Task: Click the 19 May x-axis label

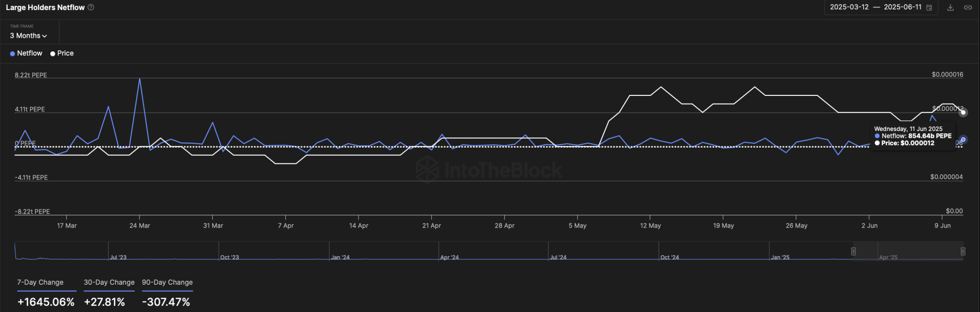Action: click(x=724, y=225)
